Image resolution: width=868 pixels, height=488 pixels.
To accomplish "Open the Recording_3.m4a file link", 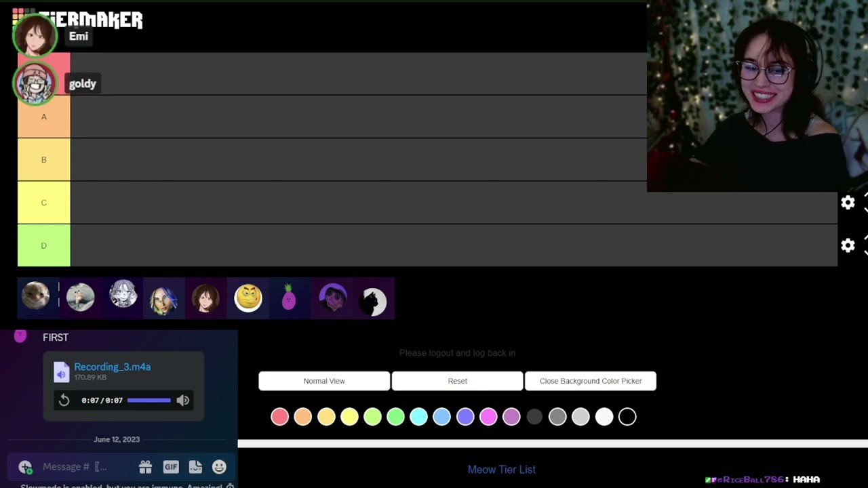I will tap(113, 367).
